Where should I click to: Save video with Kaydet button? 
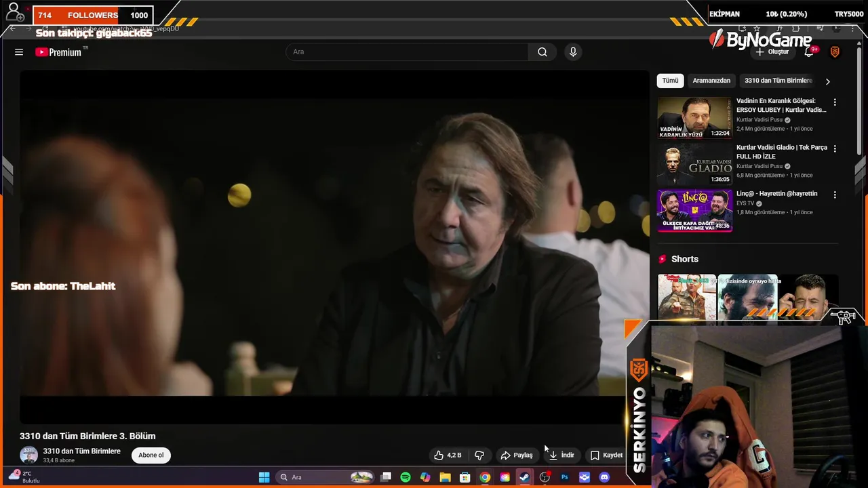point(606,455)
